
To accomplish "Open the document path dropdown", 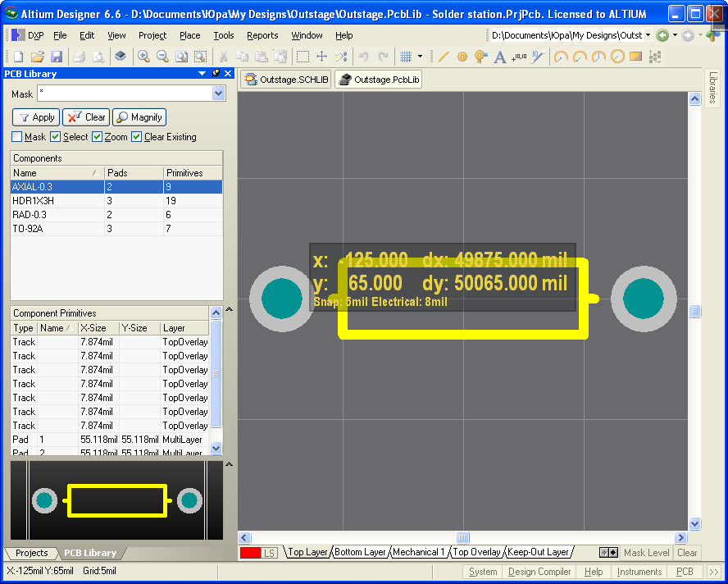I will (x=648, y=35).
